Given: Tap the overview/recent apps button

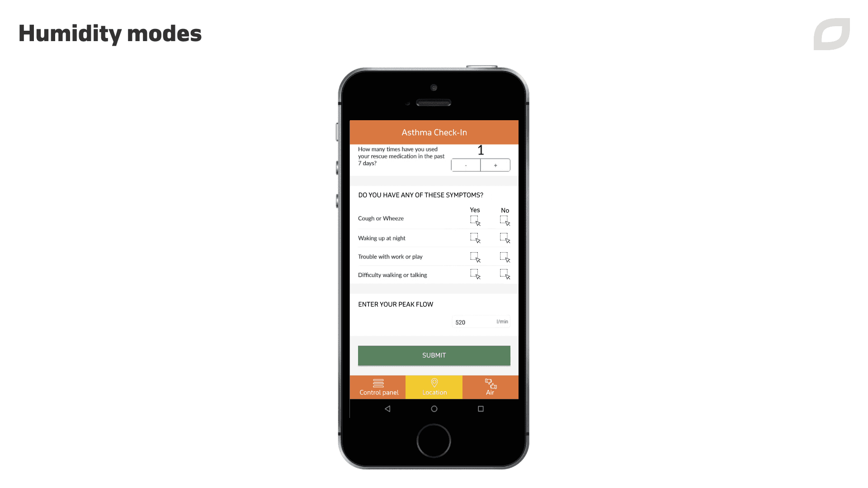Looking at the screenshot, I should pyautogui.click(x=481, y=409).
